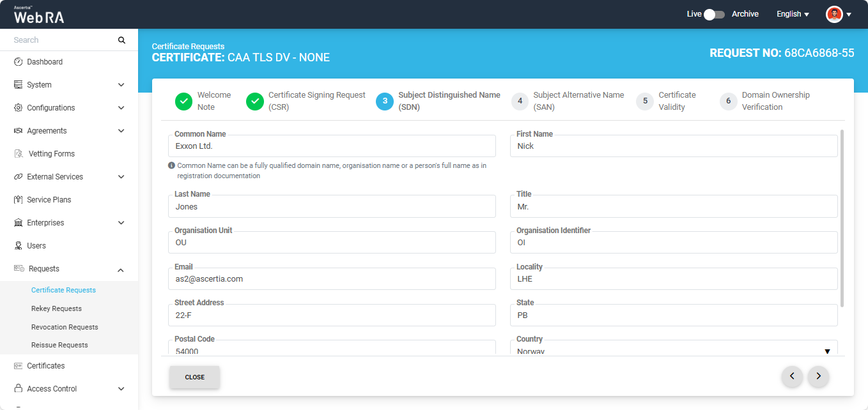
Task: Open the Country dropdown list
Action: [x=676, y=351]
